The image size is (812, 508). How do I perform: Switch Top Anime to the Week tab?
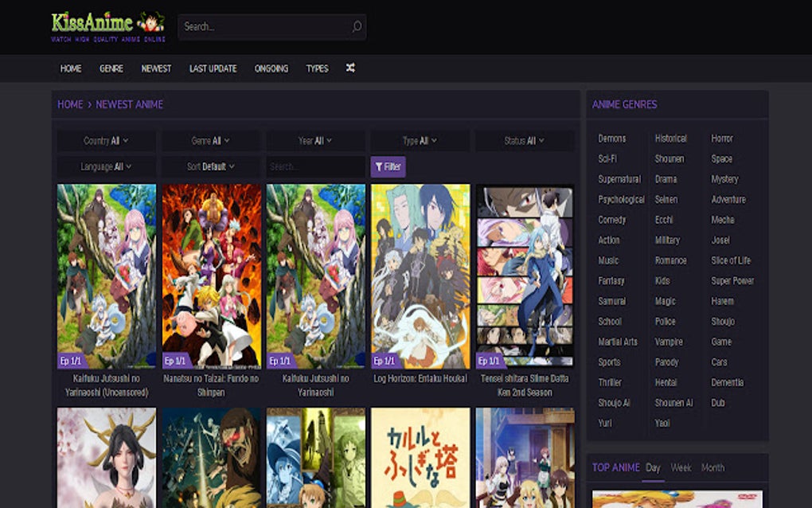pyautogui.click(x=681, y=467)
